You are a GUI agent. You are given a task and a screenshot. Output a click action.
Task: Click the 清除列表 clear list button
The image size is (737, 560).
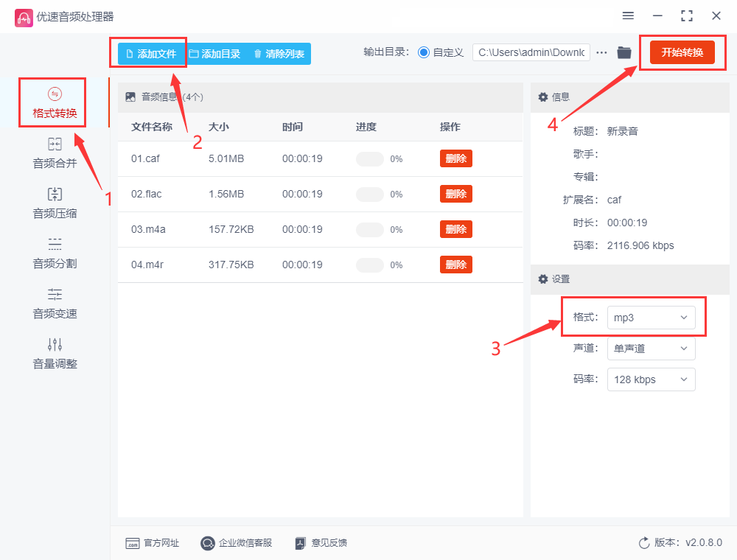tap(279, 54)
